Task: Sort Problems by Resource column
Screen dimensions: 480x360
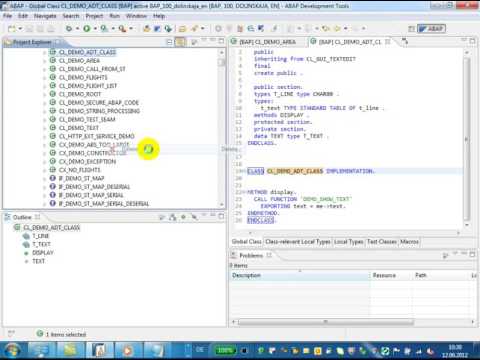Action: (x=391, y=275)
